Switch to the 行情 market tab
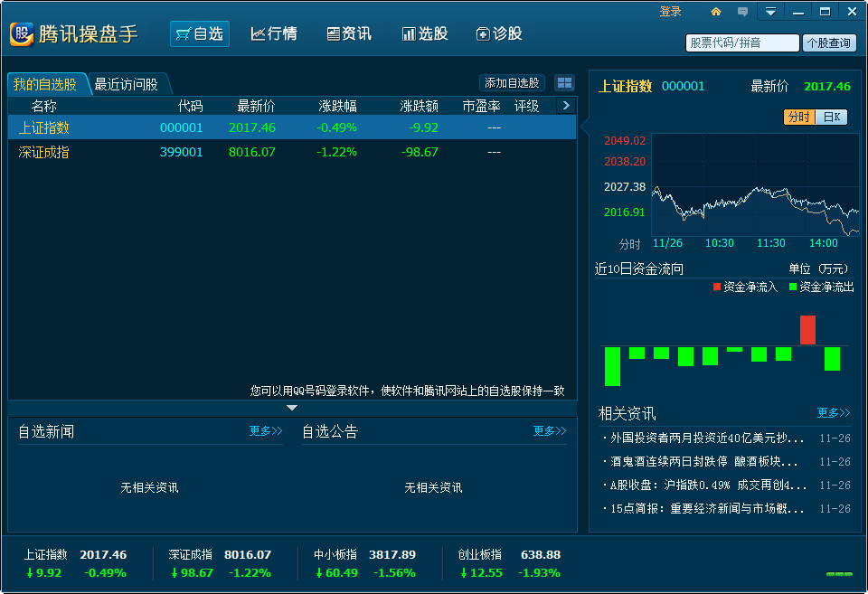The image size is (868, 594). (x=274, y=33)
